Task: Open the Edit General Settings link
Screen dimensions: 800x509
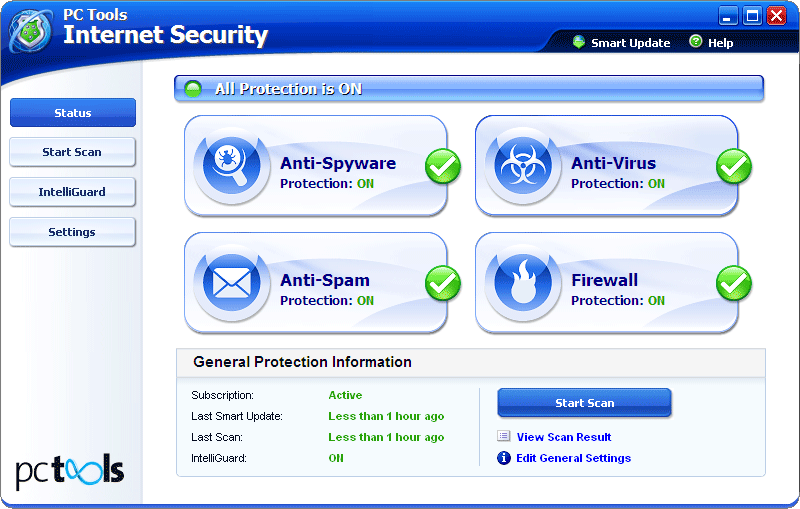Action: (573, 458)
